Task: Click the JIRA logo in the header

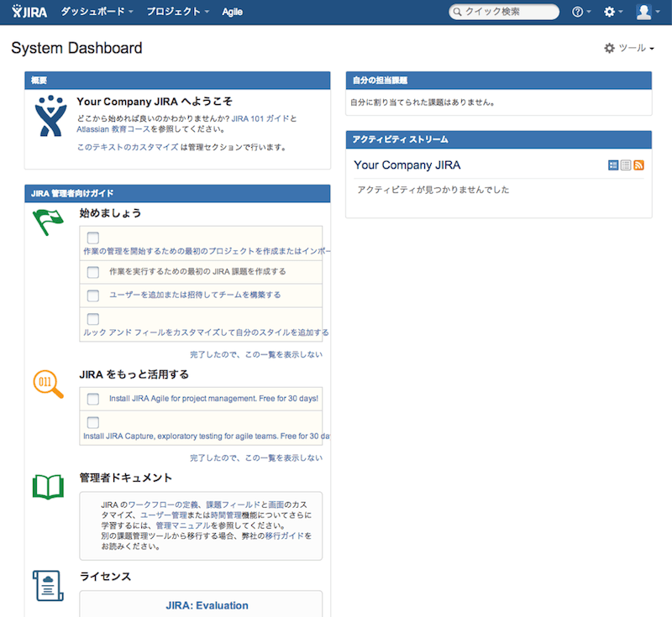Action: [x=29, y=12]
